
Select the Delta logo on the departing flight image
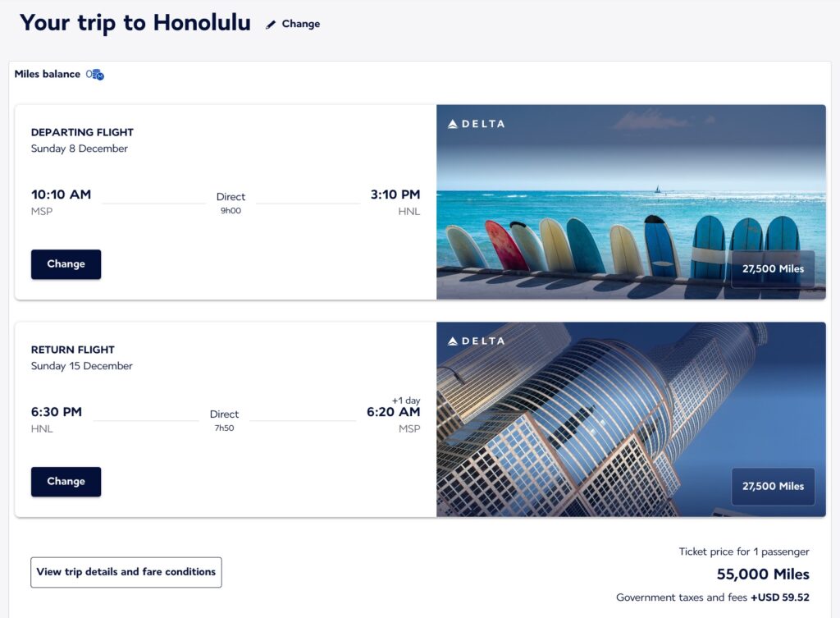coord(476,123)
